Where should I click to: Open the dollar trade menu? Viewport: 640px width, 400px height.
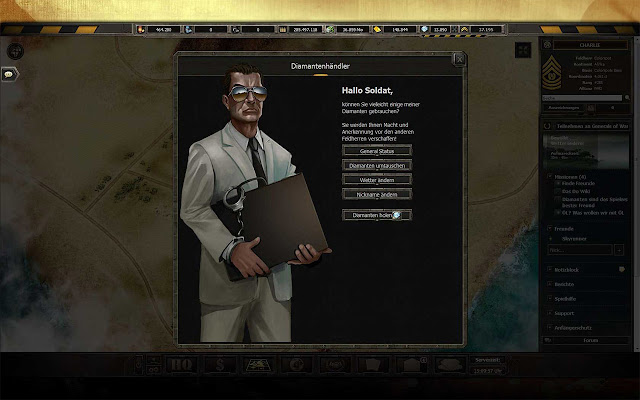[x=220, y=364]
